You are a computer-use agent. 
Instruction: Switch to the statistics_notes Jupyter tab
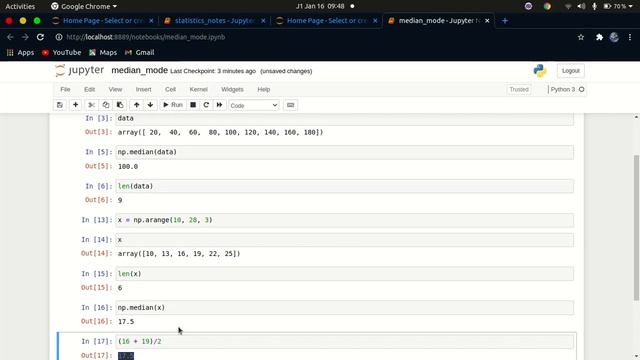[x=214, y=20]
